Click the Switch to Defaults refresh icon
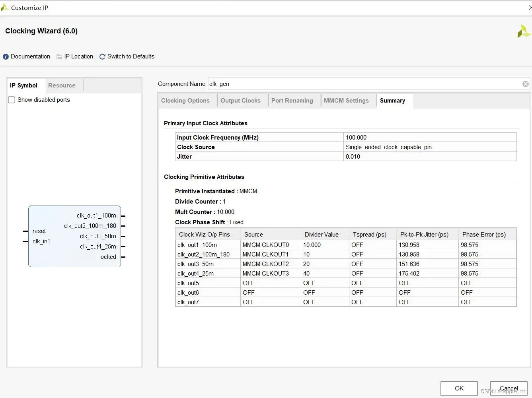Screen dimensions: 532x398 (x=102, y=56)
